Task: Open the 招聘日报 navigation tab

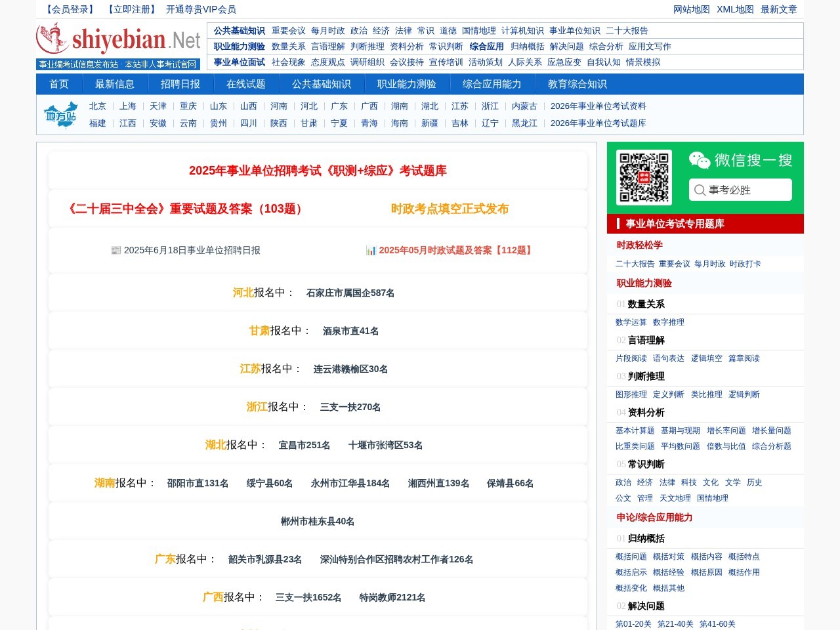Action: [180, 84]
